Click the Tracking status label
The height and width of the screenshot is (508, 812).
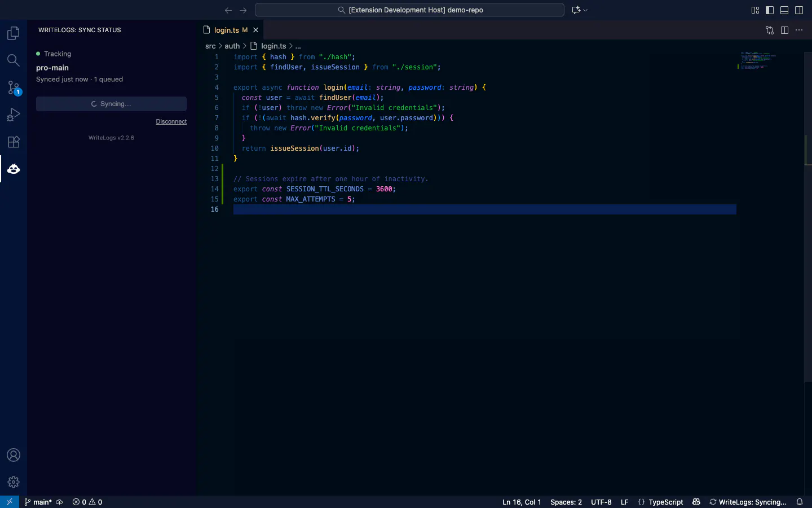(58, 54)
